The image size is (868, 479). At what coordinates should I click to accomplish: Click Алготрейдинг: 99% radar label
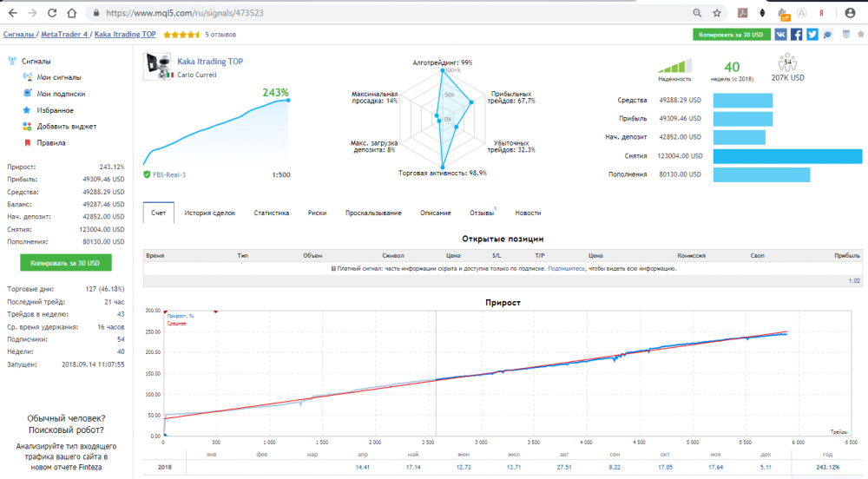click(x=443, y=62)
